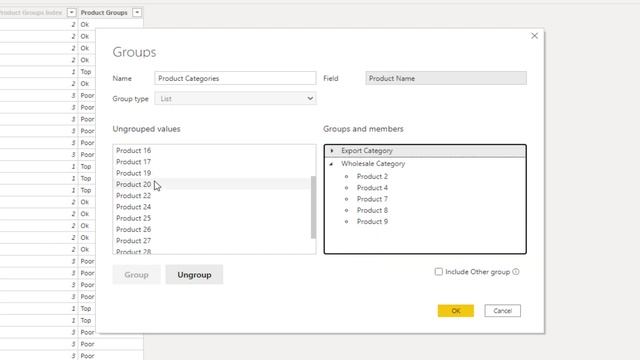Viewport: 640px width, 360px height.
Task: Open Product Groups column filter dropdown
Action: 137,13
